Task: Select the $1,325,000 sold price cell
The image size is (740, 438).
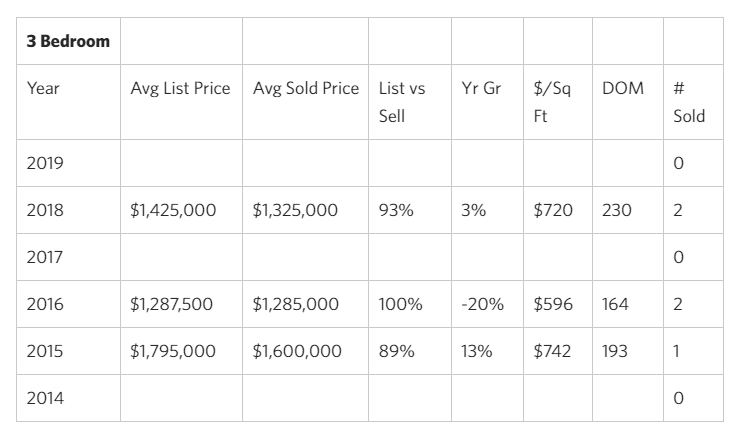Action: pos(295,211)
